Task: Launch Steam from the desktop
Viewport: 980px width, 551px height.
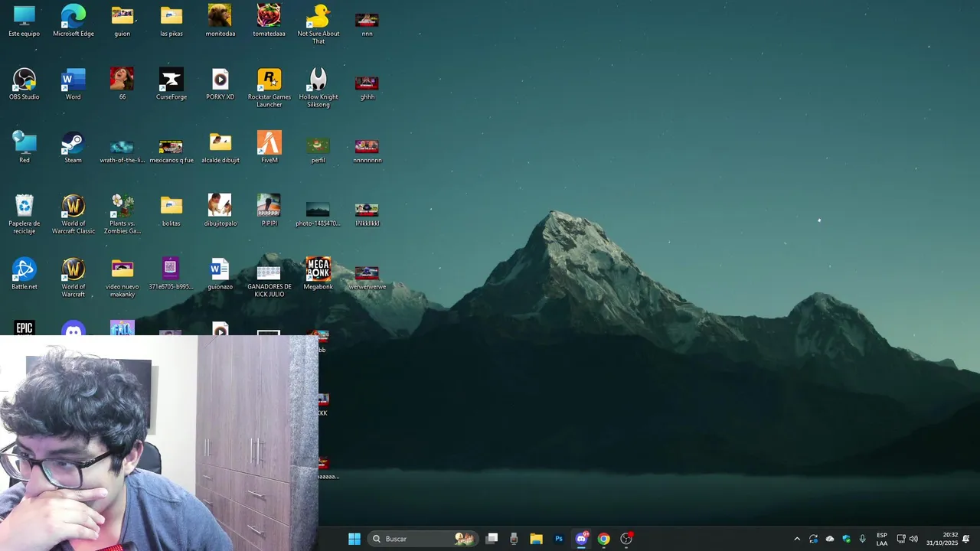Action: click(73, 148)
